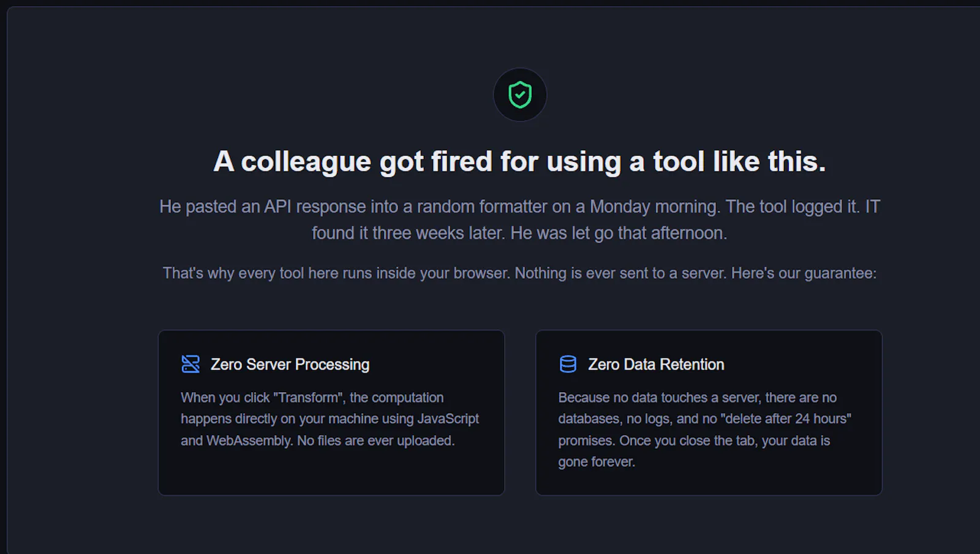This screenshot has height=554, width=980.
Task: Click the "Zero Data Retention" card title
Action: pos(656,364)
